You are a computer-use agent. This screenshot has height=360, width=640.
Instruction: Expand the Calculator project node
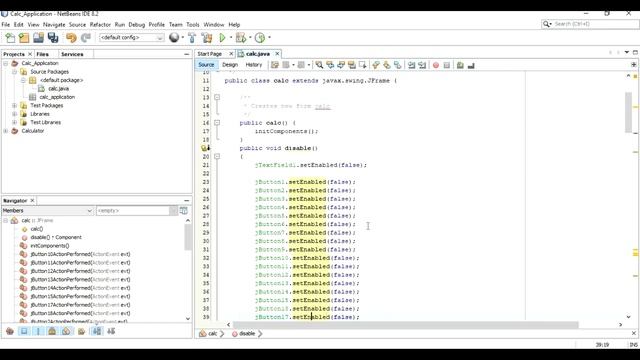[x=6, y=131]
